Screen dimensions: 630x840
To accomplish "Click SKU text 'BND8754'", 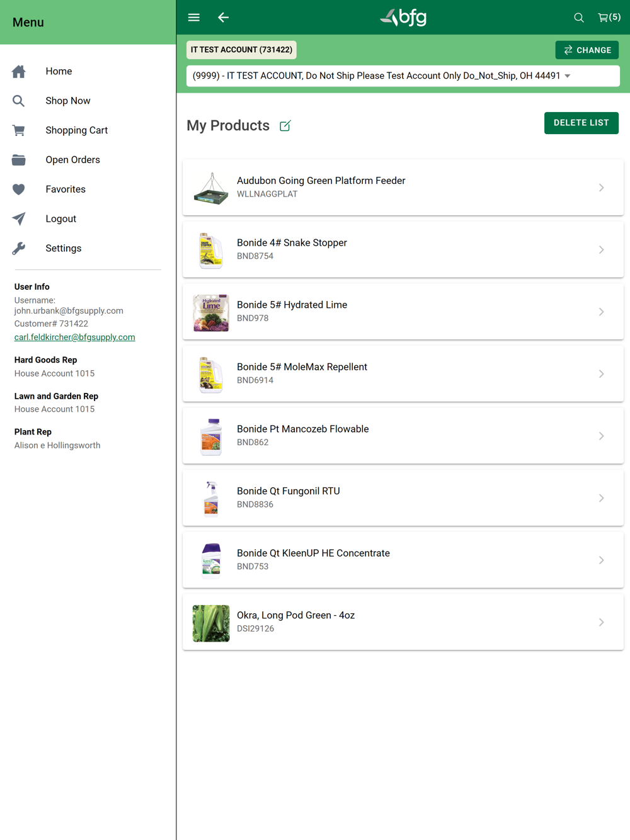I will point(255,256).
